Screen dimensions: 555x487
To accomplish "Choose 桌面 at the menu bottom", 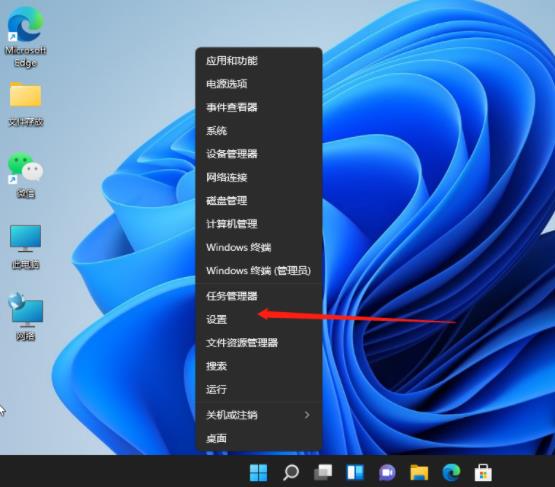I will (x=259, y=439).
